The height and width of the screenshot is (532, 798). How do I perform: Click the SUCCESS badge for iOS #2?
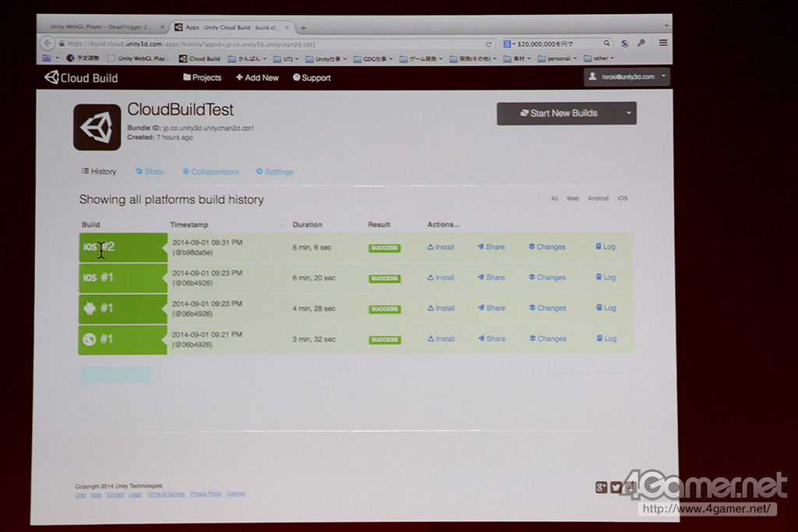pos(384,248)
